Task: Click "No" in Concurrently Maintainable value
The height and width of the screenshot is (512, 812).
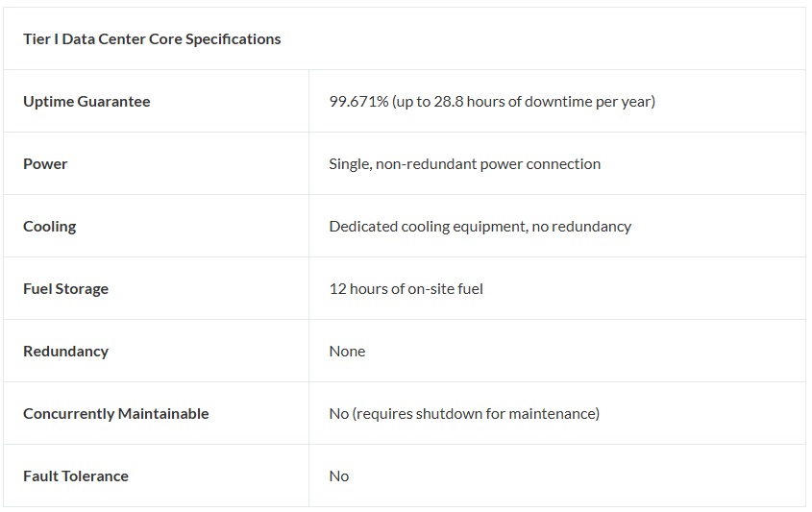Action: coord(338,414)
